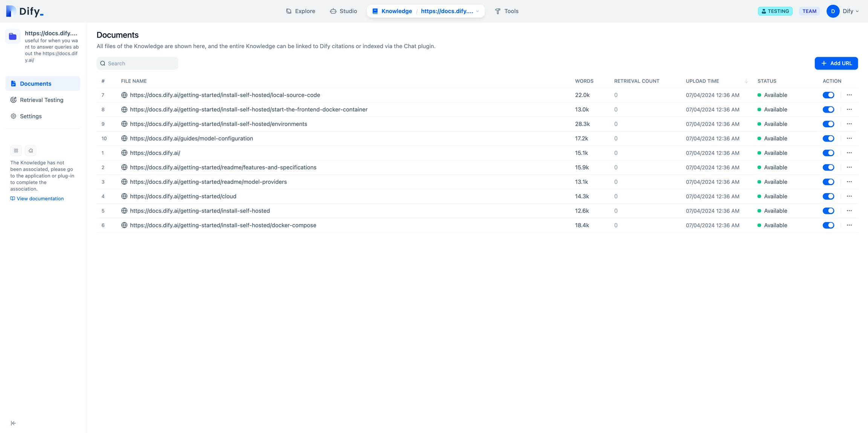Viewport: 868px width, 433px height.
Task: Collapse the sidebar with arrow icon
Action: tap(13, 423)
